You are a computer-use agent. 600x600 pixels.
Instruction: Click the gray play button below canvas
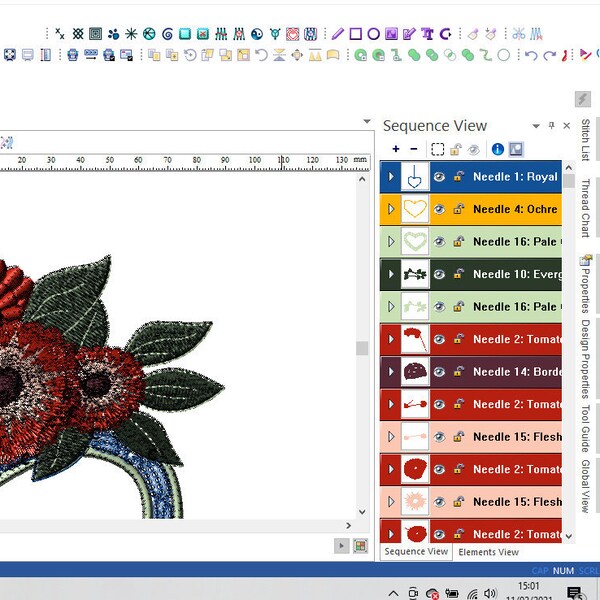tap(341, 546)
